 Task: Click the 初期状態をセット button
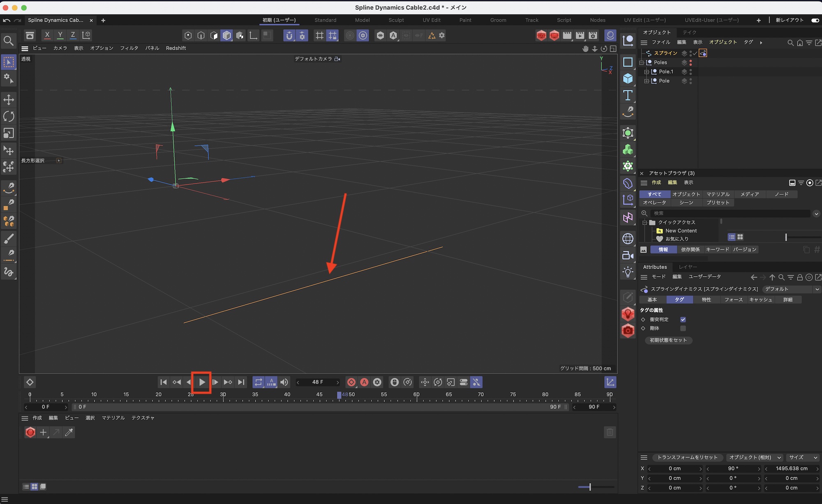tap(668, 340)
